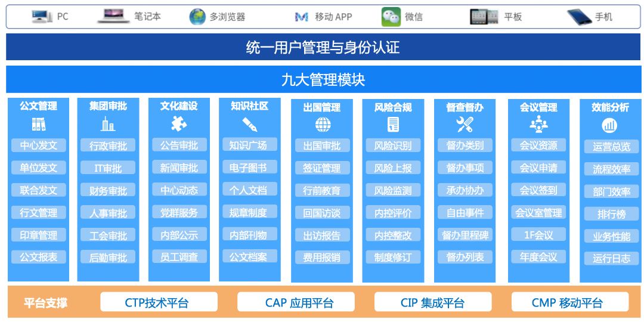Click the 平板 tablet icon
The image size is (644, 322).
tap(484, 17)
